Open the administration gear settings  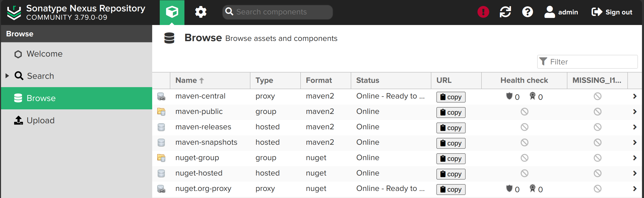pyautogui.click(x=201, y=12)
